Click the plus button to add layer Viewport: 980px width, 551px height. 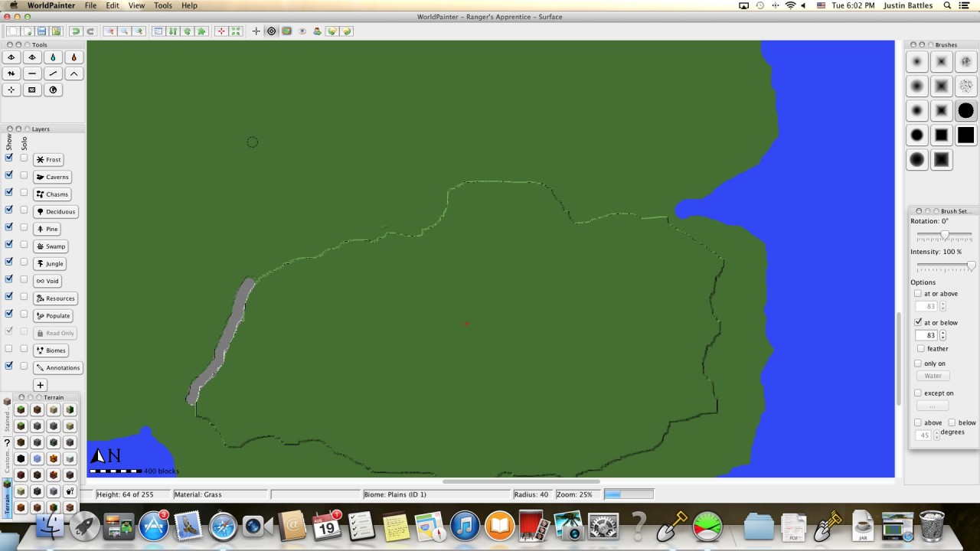40,386
